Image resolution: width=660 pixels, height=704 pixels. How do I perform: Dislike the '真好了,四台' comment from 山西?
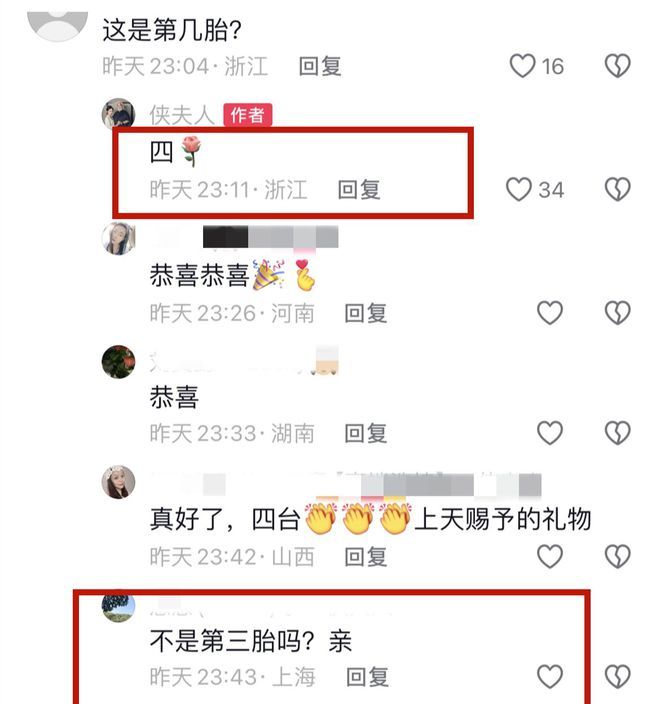(617, 556)
